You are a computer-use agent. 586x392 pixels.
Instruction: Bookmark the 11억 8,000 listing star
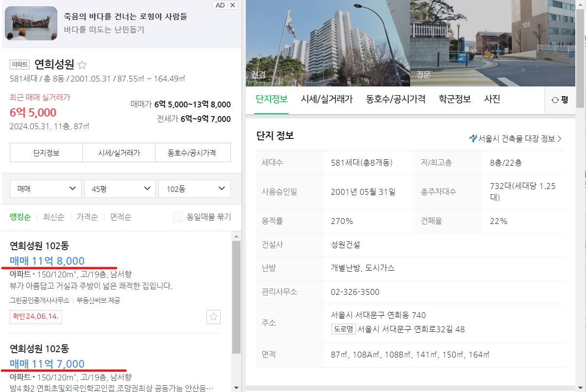[x=214, y=317]
